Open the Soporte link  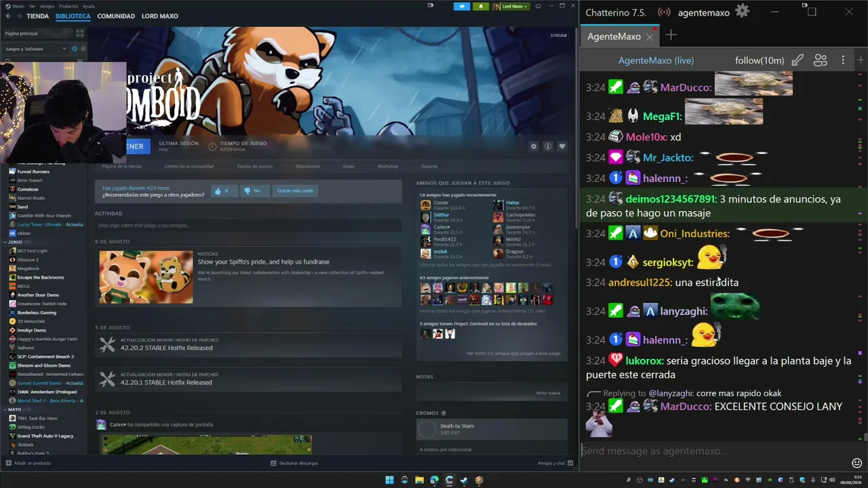click(x=429, y=166)
